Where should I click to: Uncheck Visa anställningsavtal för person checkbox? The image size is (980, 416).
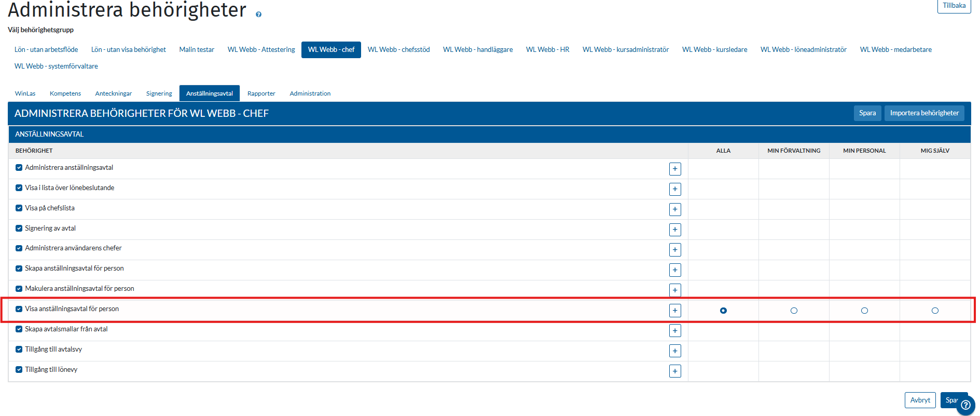pos(19,309)
